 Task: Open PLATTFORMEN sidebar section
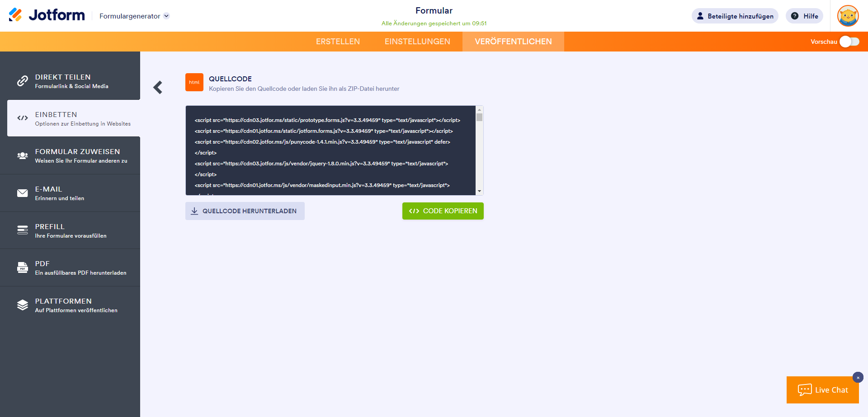(x=70, y=305)
